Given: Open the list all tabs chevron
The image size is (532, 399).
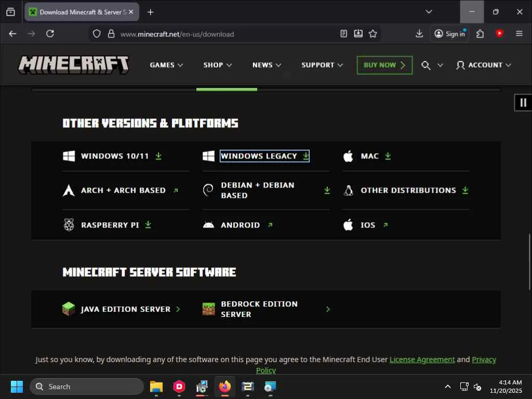Looking at the screenshot, I should point(429,12).
